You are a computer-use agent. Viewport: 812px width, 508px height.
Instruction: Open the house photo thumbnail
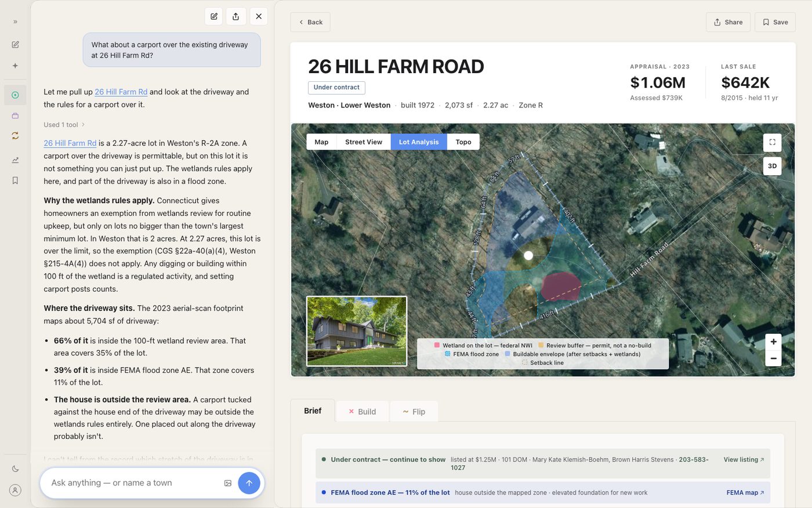(357, 332)
